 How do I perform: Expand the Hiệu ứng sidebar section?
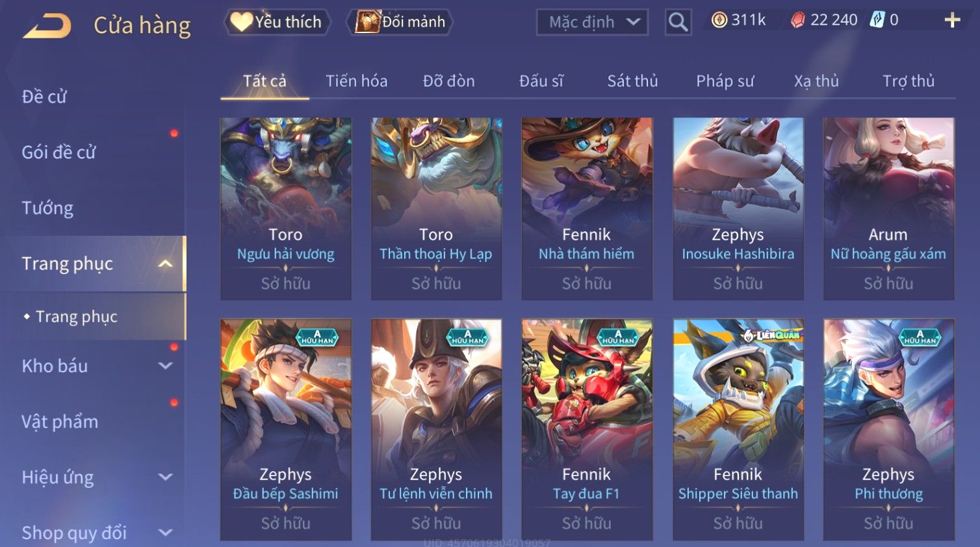(x=166, y=477)
